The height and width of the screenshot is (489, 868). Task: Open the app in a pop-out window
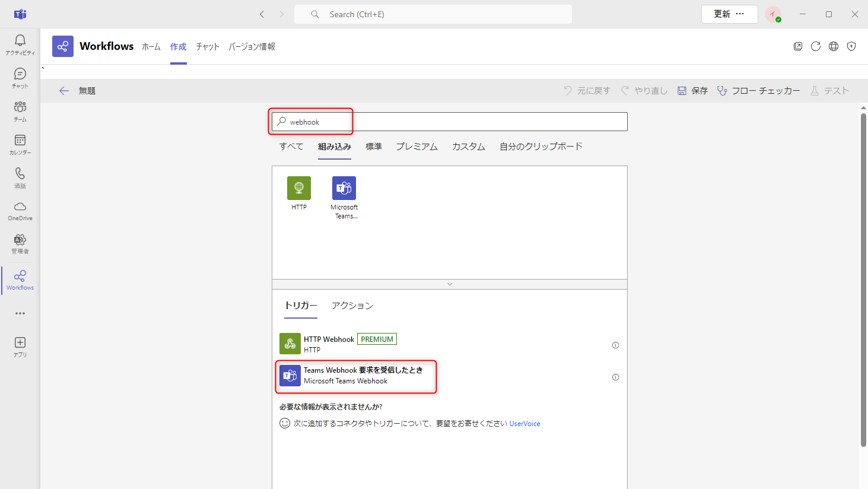tap(798, 46)
